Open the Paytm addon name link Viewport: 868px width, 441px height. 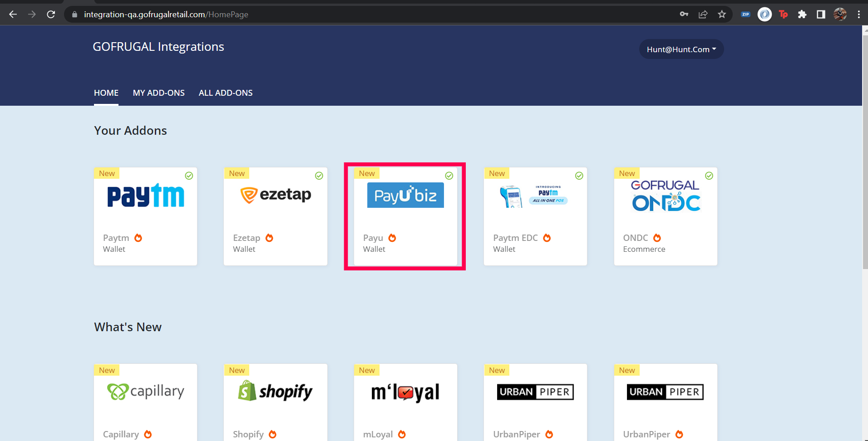click(x=116, y=238)
